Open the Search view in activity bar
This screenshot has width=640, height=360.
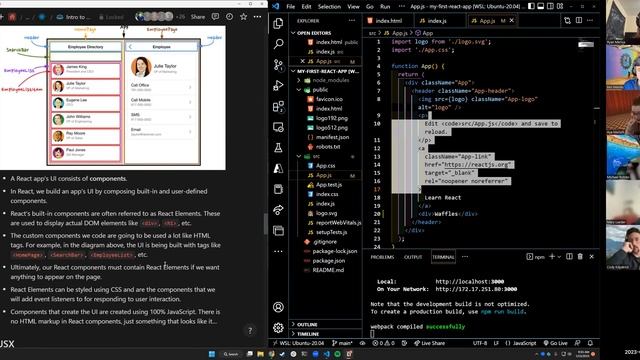pos(278,44)
